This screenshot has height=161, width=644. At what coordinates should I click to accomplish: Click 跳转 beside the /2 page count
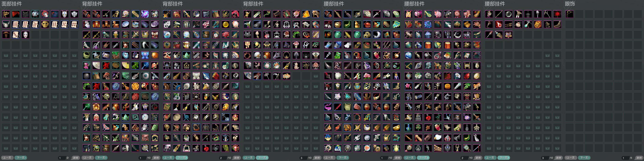pyautogui.click(x=76, y=158)
